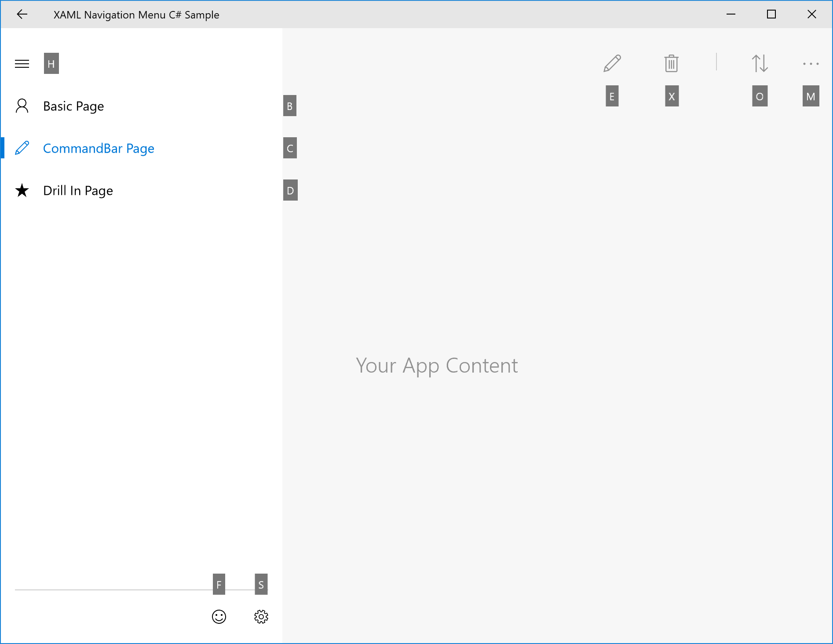Navigate to Basic Page

(x=73, y=106)
